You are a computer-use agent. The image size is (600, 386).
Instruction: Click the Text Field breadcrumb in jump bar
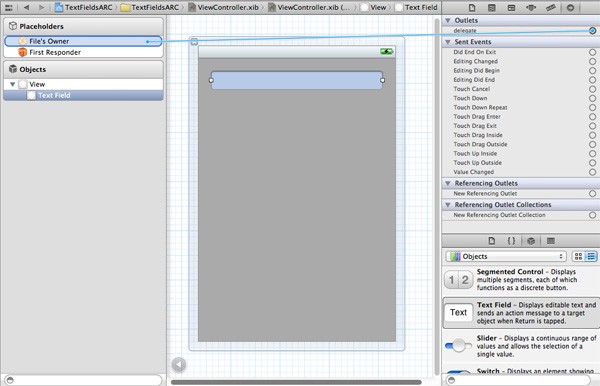pos(416,7)
